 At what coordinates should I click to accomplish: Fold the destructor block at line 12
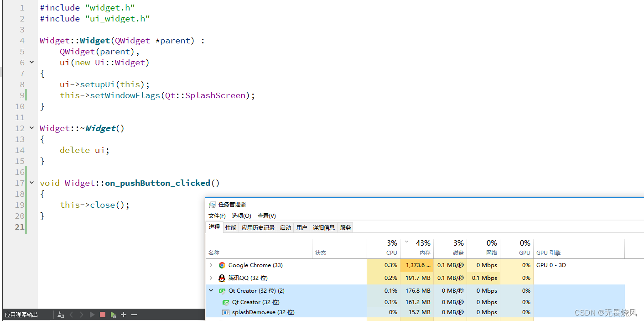click(31, 128)
